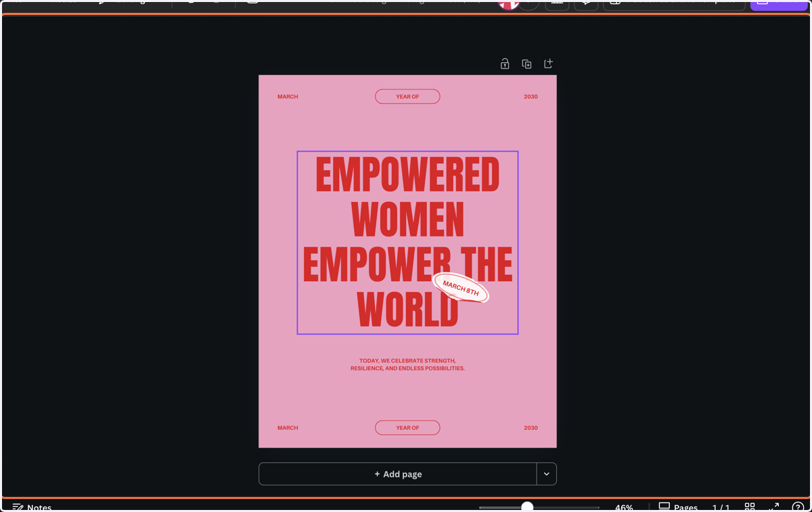Select the top YEAR OF pill badge
The image size is (812, 512).
click(x=407, y=97)
